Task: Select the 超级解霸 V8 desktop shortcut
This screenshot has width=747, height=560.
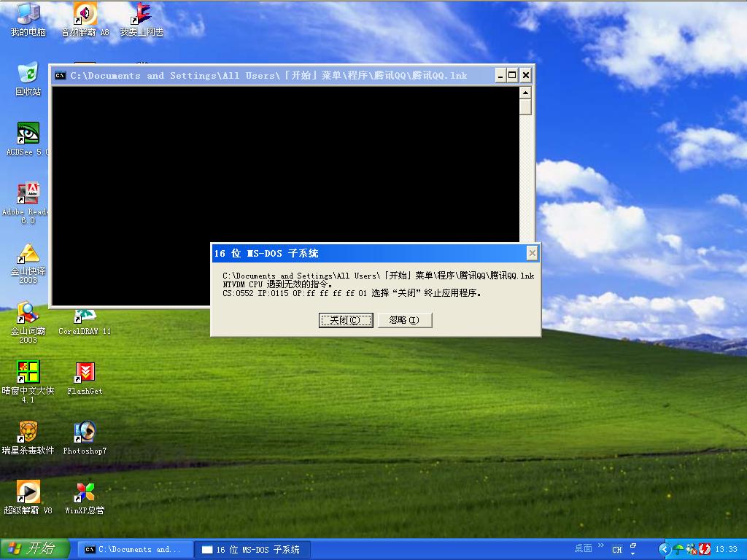Action: [x=28, y=498]
